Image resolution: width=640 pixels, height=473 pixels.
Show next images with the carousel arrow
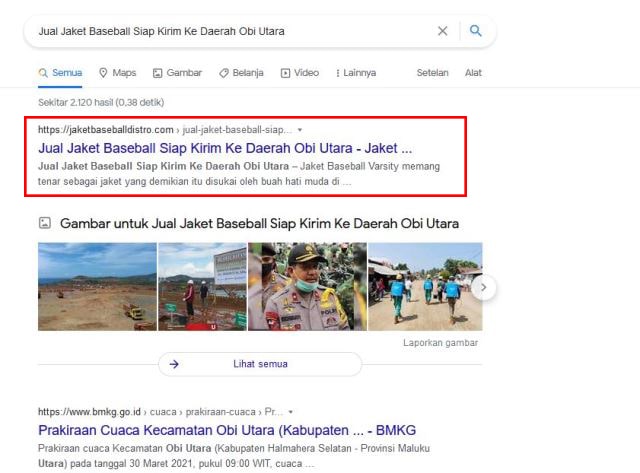(x=484, y=288)
